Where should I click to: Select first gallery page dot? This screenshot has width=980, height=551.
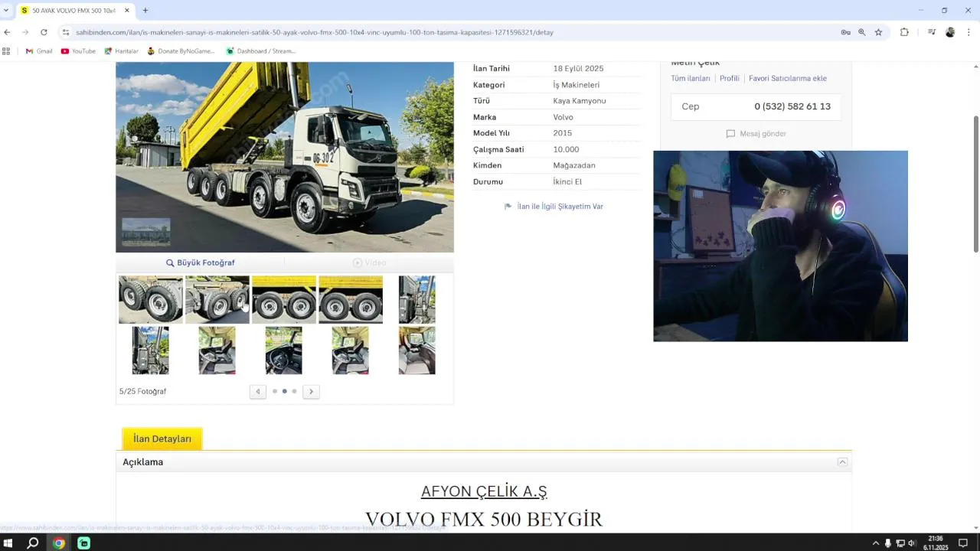tap(275, 391)
